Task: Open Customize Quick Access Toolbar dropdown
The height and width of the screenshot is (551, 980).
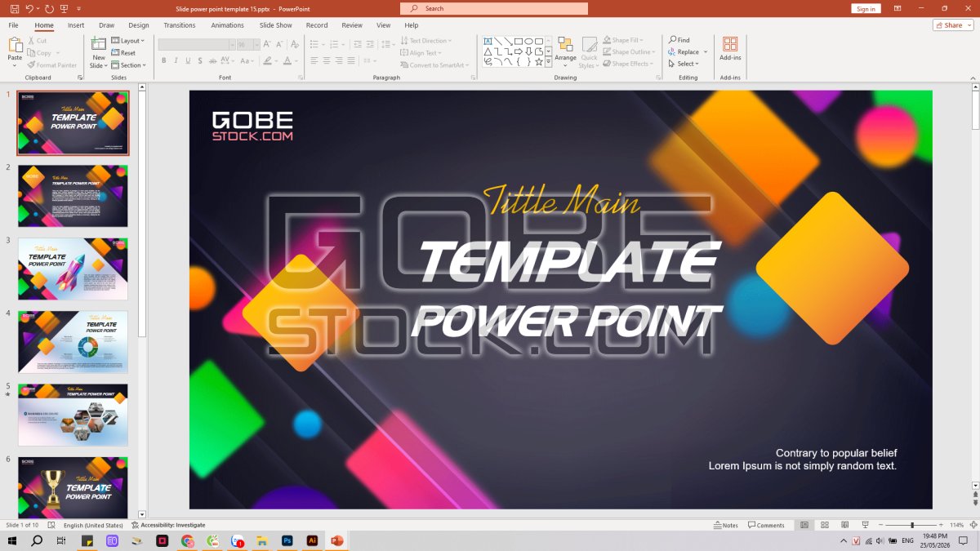Action: 80,8
